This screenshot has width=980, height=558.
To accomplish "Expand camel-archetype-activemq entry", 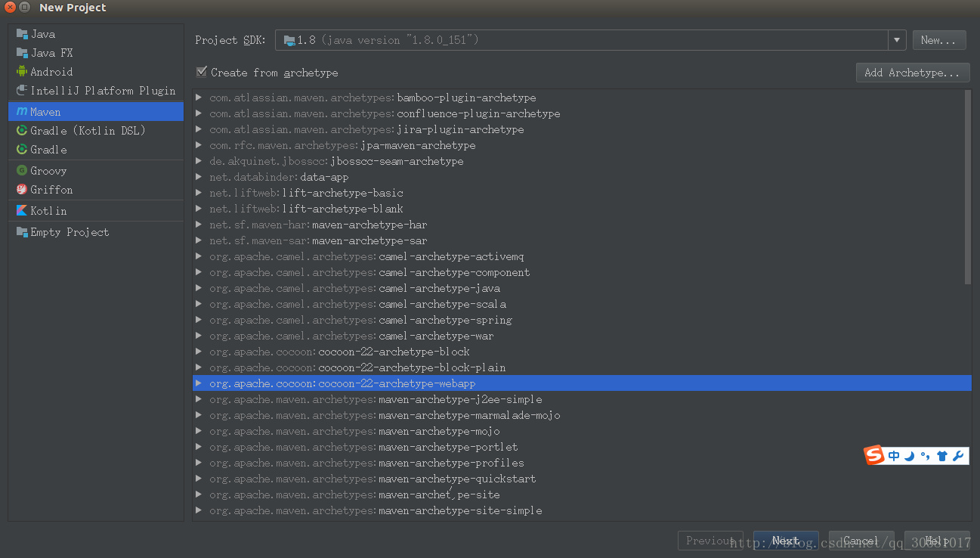I will pos(199,256).
